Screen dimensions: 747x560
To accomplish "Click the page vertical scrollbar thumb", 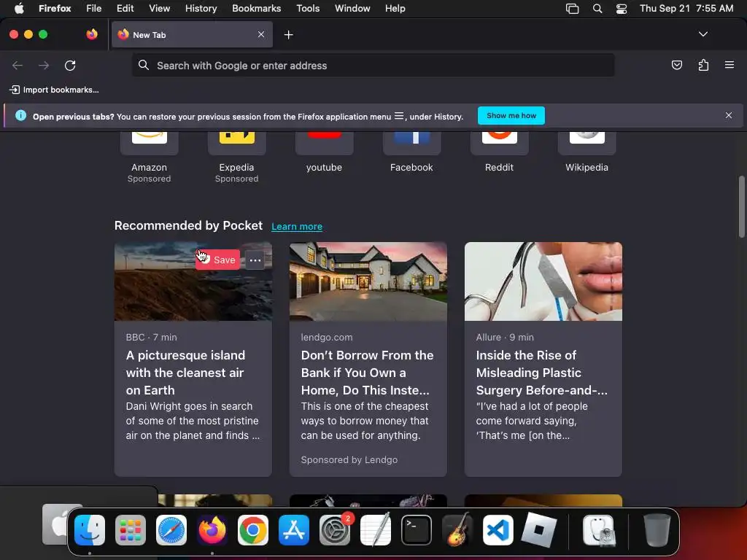I will (741, 206).
